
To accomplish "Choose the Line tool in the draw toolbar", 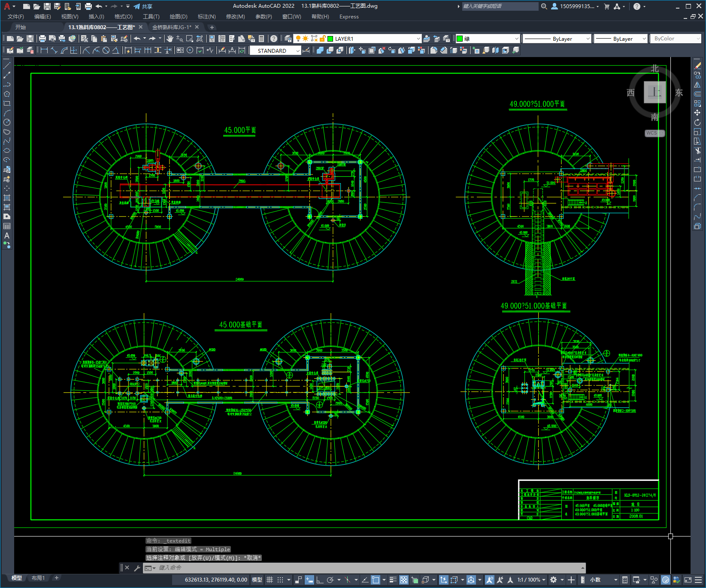I will tap(7, 66).
